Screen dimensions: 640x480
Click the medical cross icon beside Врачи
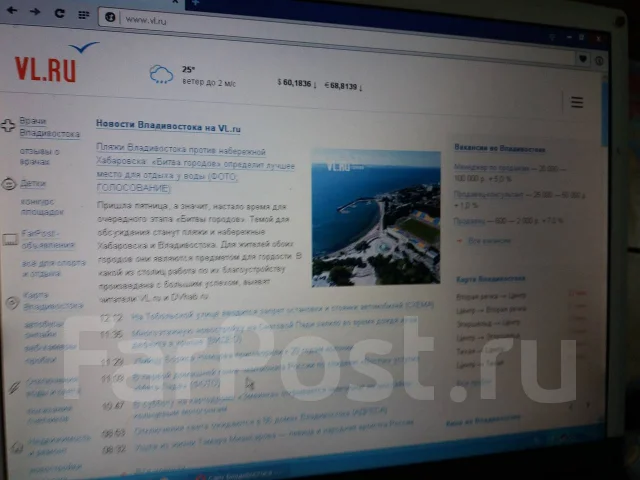(x=8, y=125)
